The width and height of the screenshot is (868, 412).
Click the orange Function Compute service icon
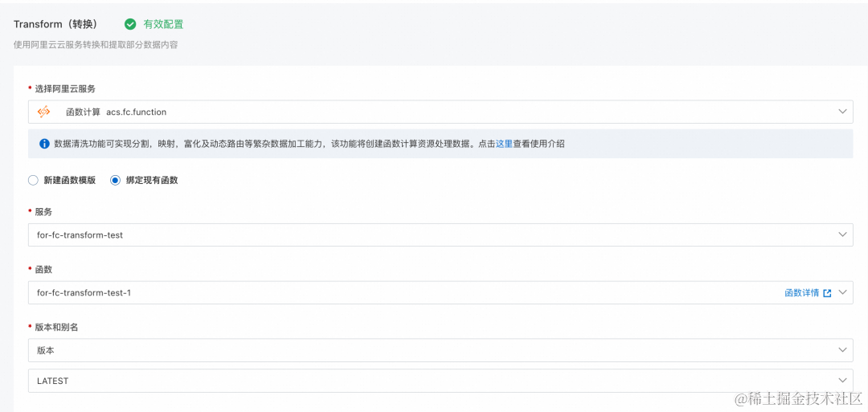[x=43, y=112]
